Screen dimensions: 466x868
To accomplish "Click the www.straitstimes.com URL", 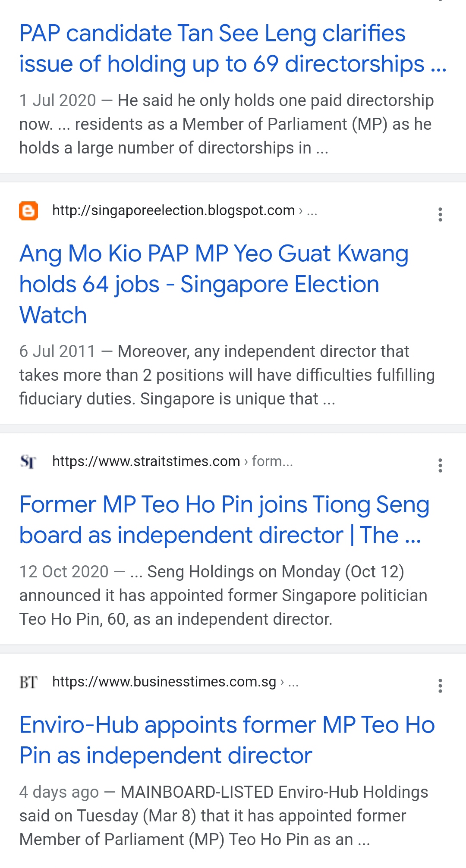I will 146,461.
